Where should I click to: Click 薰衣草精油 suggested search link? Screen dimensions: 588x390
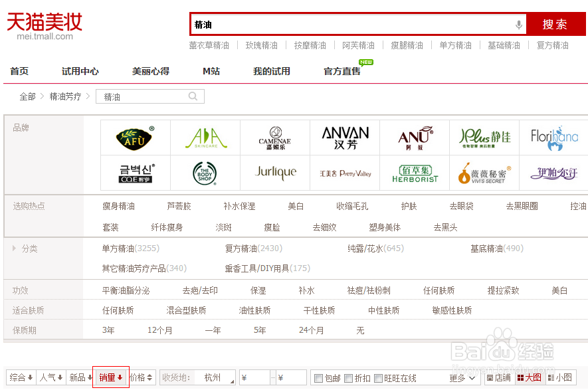tap(209, 45)
